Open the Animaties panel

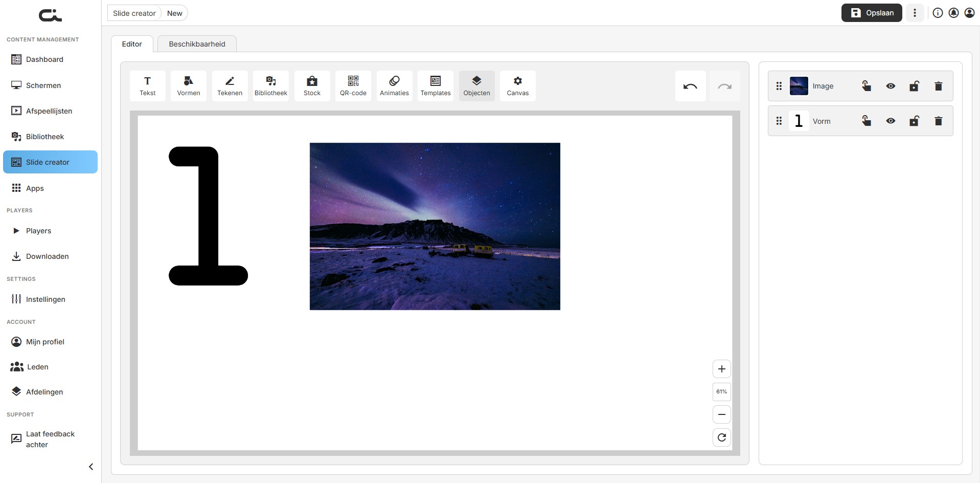coord(394,86)
